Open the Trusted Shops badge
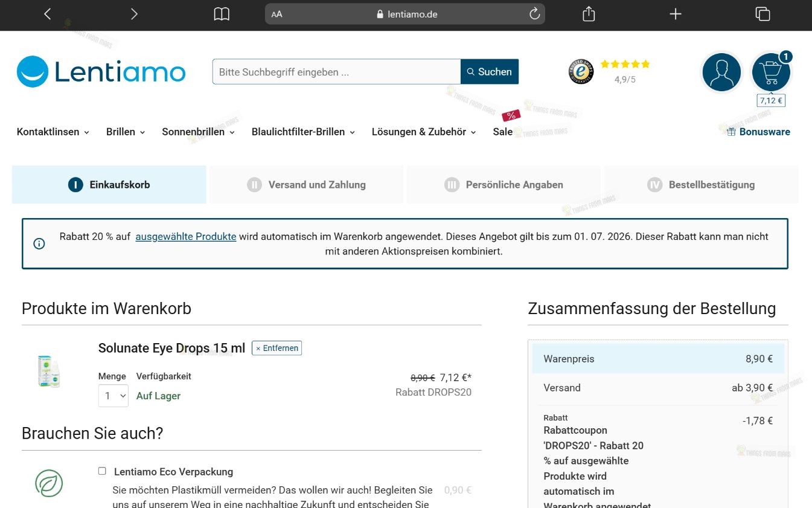Viewport: 812px width, 508px height. (x=581, y=71)
